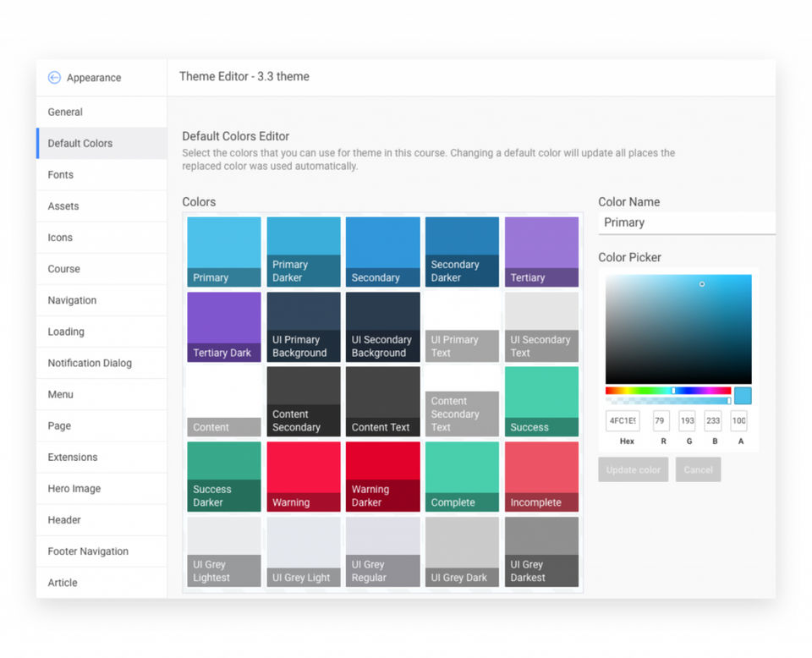Select the Warning color swatch
812x658 pixels.
pyautogui.click(x=304, y=476)
